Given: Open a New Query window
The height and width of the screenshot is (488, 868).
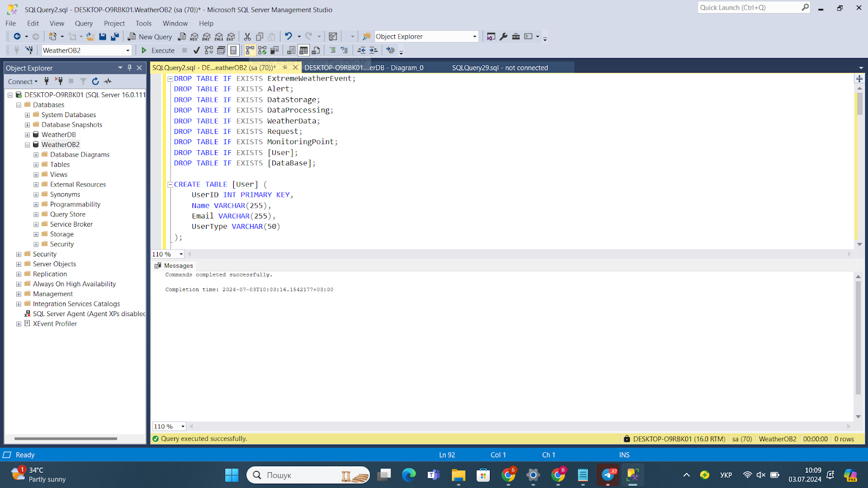Looking at the screenshot, I should point(150,37).
